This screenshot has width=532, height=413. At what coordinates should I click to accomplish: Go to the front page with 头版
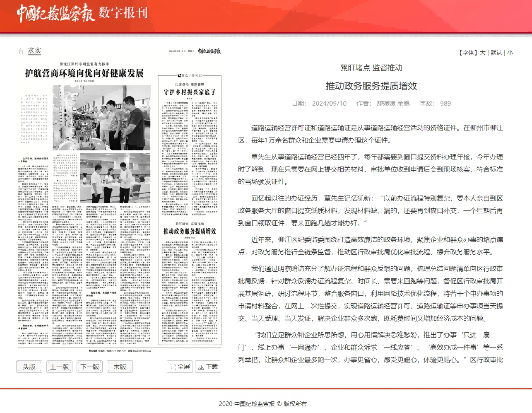(x=29, y=367)
